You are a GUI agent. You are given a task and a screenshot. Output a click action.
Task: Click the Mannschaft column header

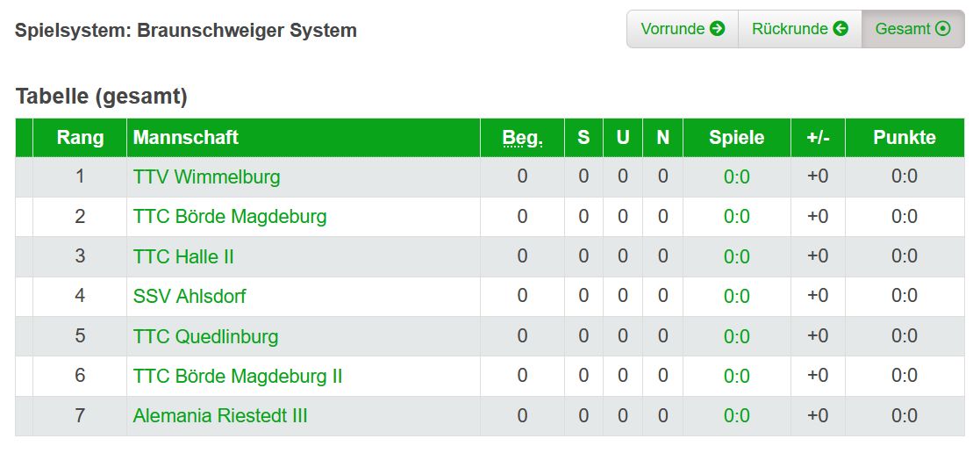[x=186, y=138]
